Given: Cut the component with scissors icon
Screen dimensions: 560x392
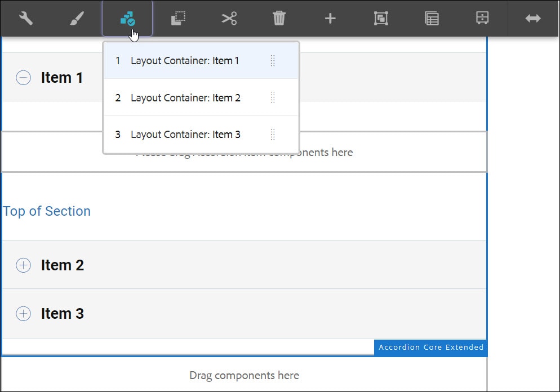Looking at the screenshot, I should pos(229,18).
